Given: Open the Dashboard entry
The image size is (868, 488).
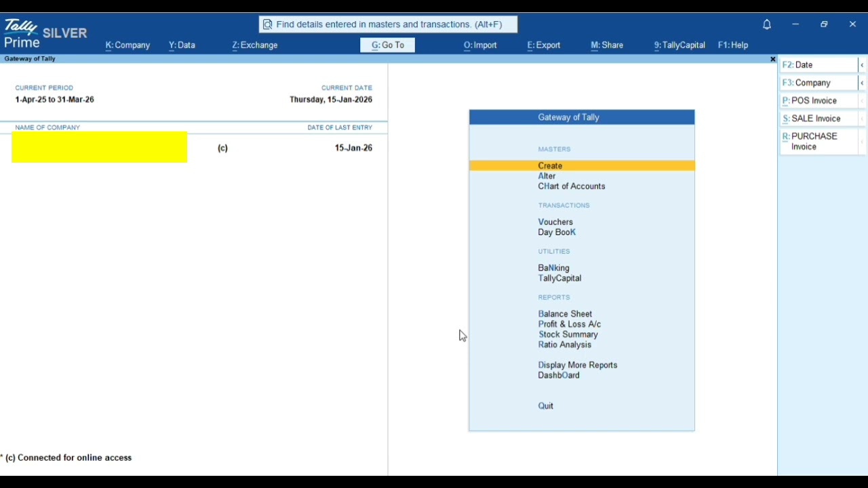Looking at the screenshot, I should pos(559,375).
